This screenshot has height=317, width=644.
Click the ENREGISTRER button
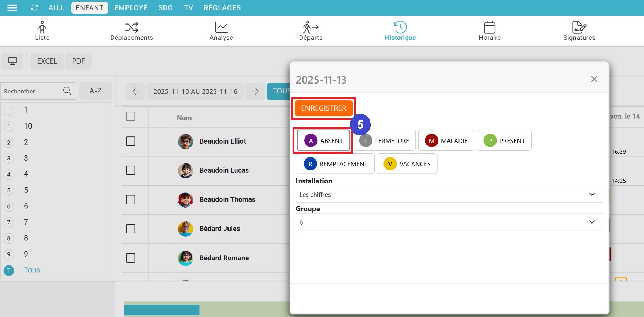[323, 108]
